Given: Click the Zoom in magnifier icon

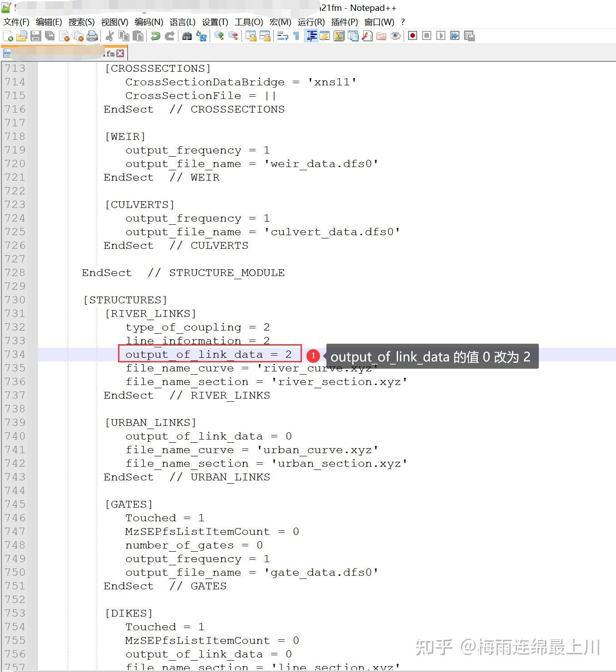Looking at the screenshot, I should pyautogui.click(x=219, y=36).
